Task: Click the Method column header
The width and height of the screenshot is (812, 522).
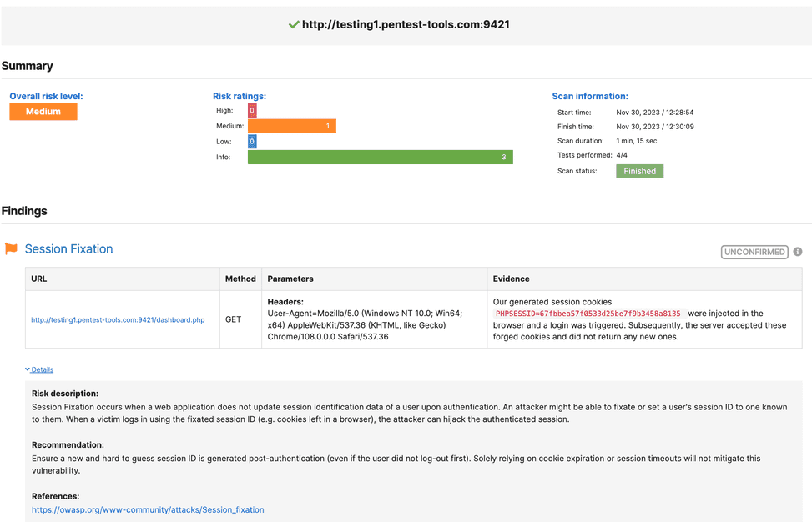Action: click(240, 279)
